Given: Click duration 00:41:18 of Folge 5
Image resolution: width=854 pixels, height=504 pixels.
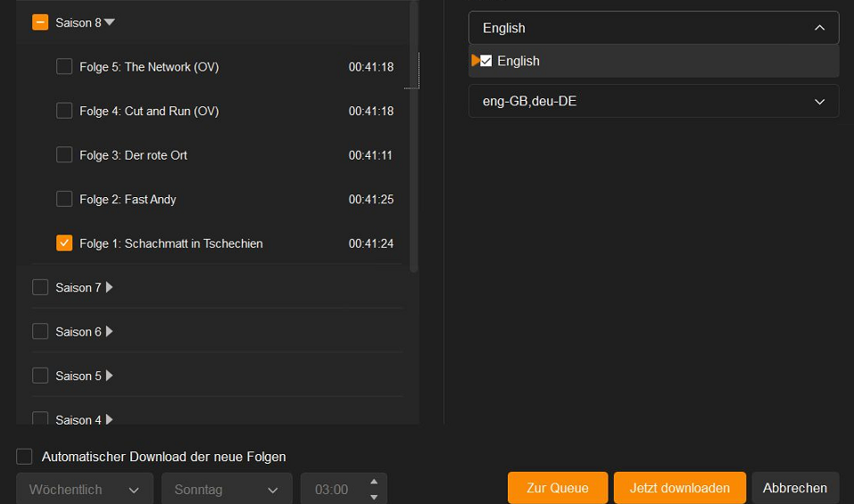Looking at the screenshot, I should tap(371, 67).
